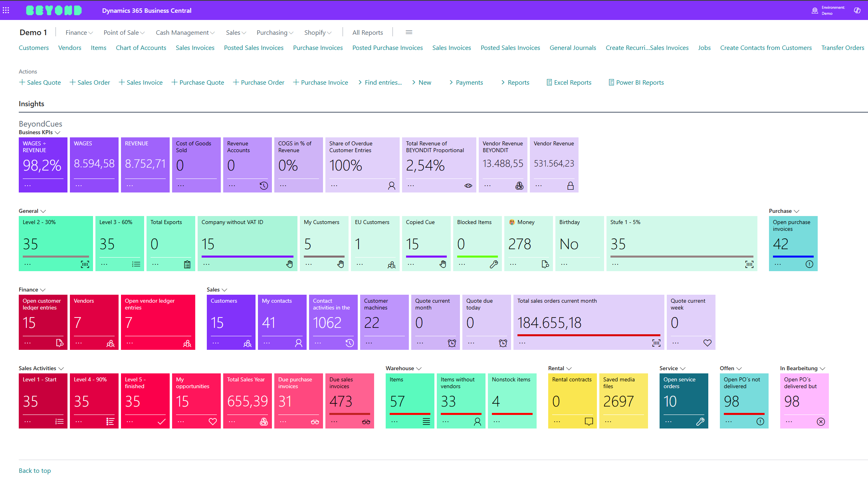Open the Finance dropdown menu
This screenshot has height=486, width=868.
[79, 32]
